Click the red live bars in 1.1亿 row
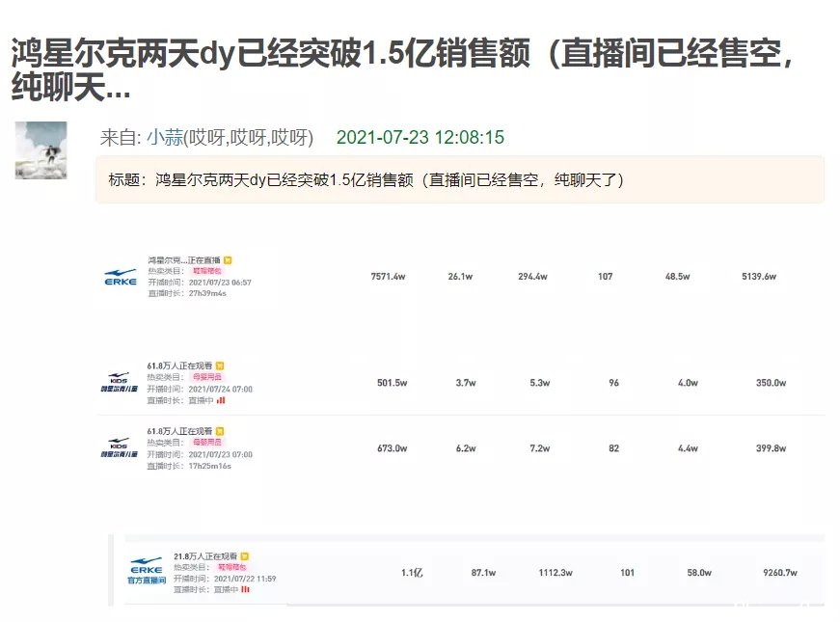 245,589
